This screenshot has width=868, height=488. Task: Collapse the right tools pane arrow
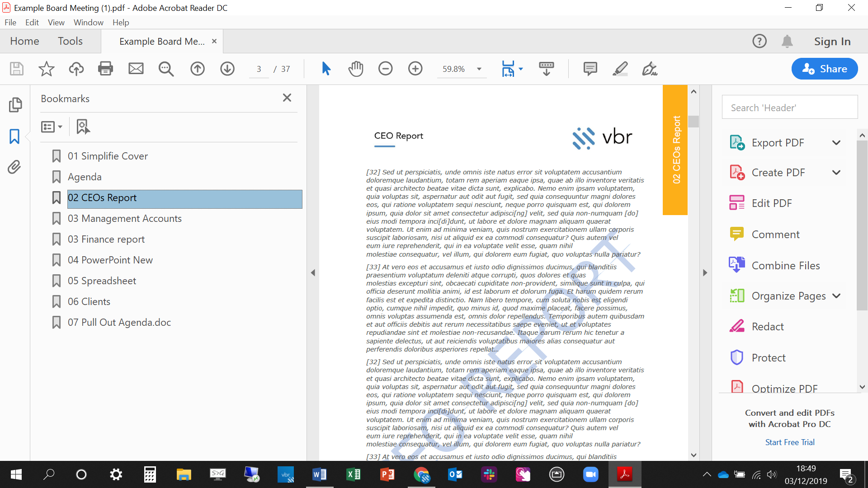coord(705,273)
